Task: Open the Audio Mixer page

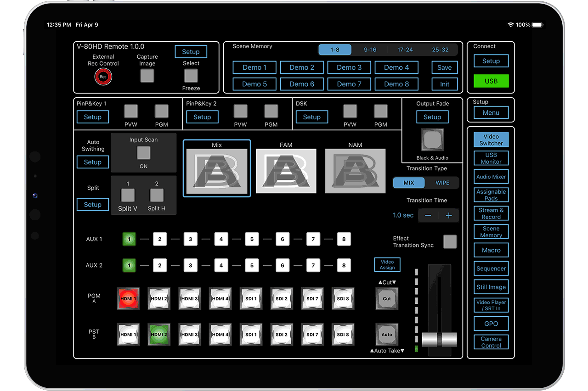Action: (x=491, y=177)
